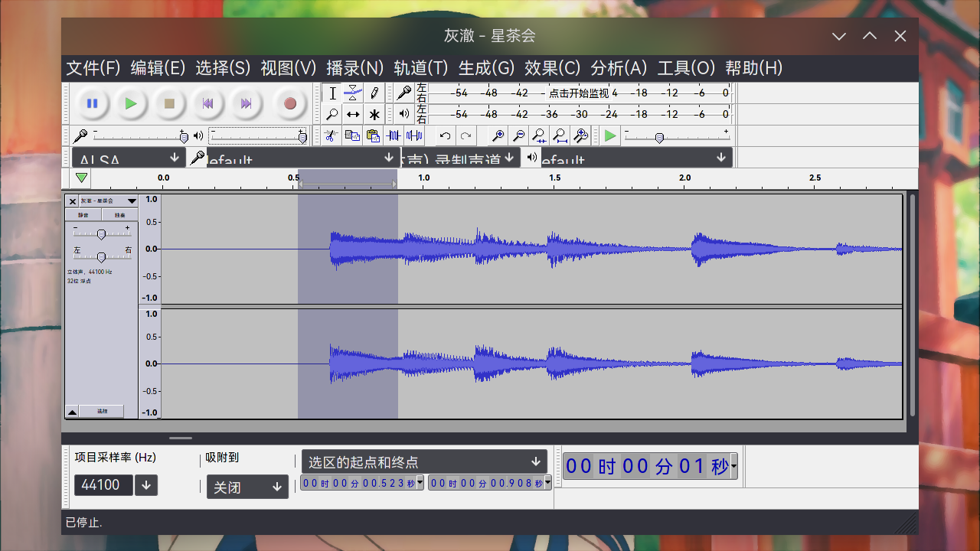Mute the 灰澈 track with 静音 button

(x=83, y=215)
